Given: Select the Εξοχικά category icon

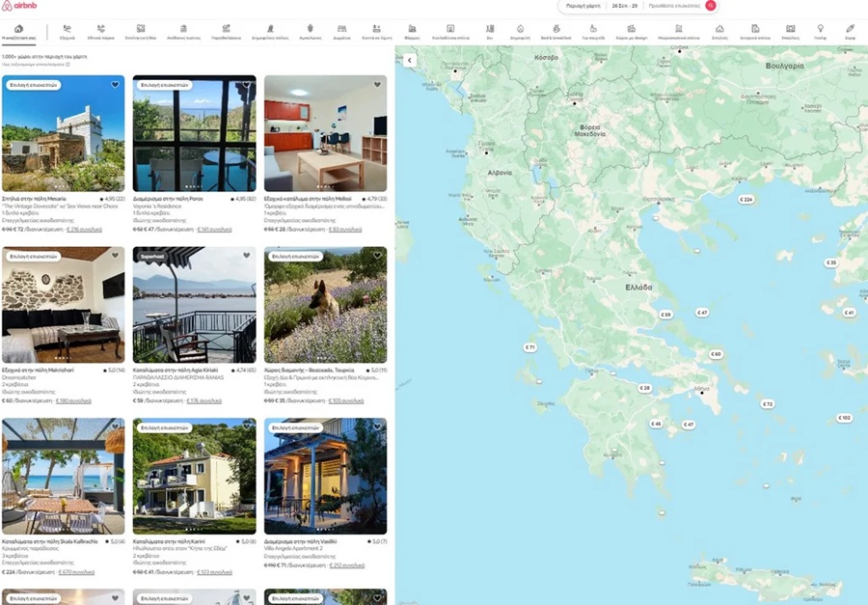Looking at the screenshot, I should pyautogui.click(x=68, y=32).
